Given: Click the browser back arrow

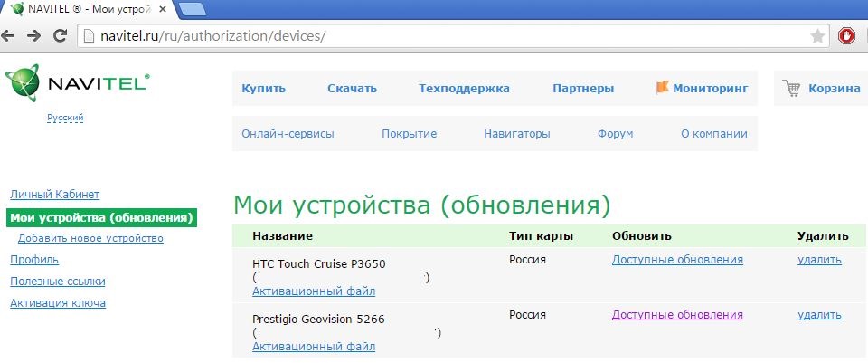Looking at the screenshot, I should tap(7, 36).
